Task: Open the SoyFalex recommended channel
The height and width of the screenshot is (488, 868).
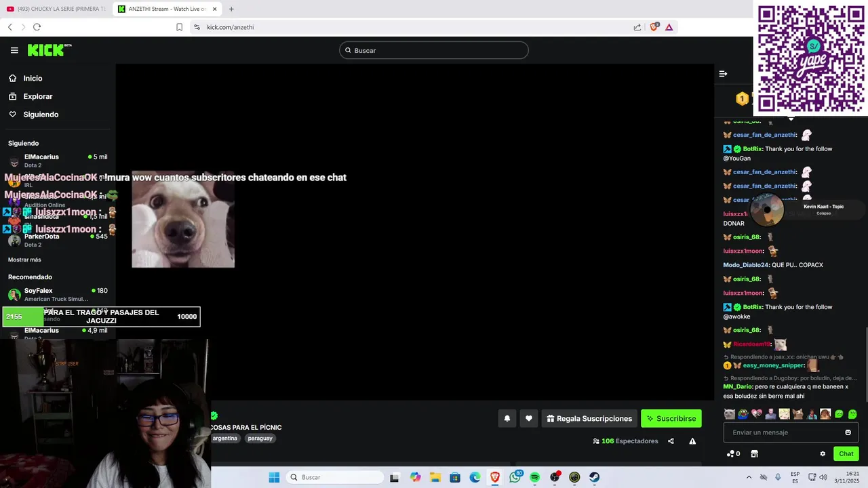Action: [x=58, y=294]
